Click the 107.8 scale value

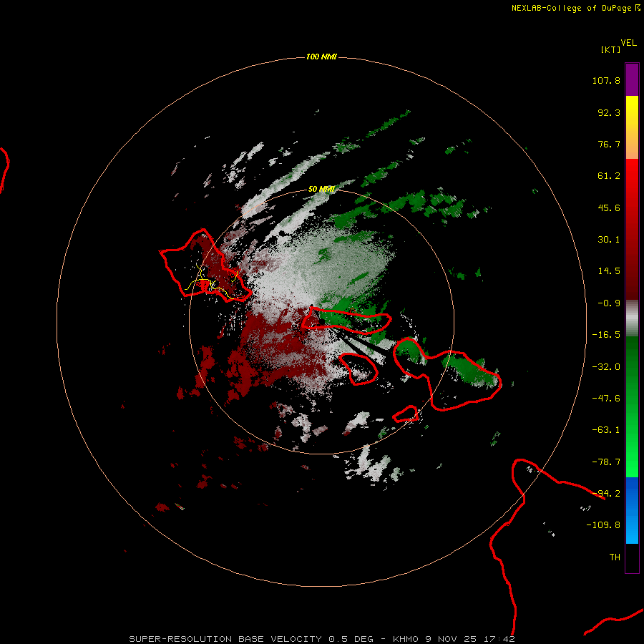click(606, 80)
